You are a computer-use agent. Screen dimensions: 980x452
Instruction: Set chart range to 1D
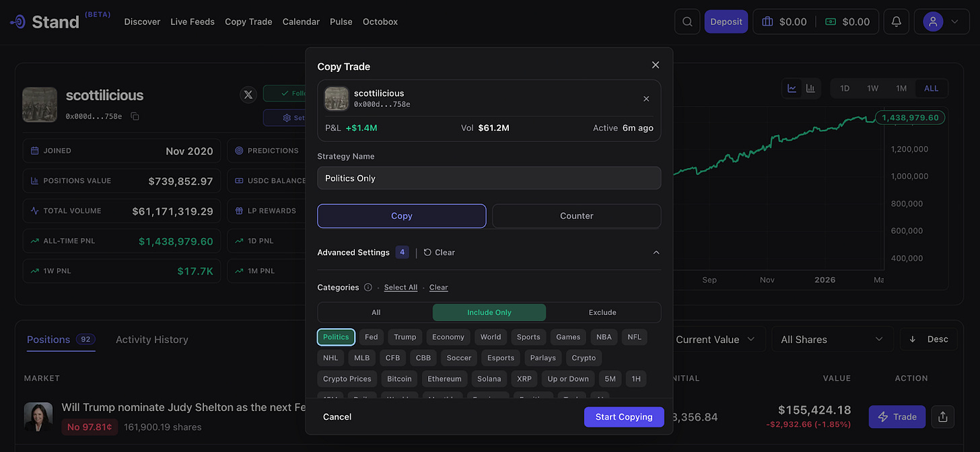845,88
